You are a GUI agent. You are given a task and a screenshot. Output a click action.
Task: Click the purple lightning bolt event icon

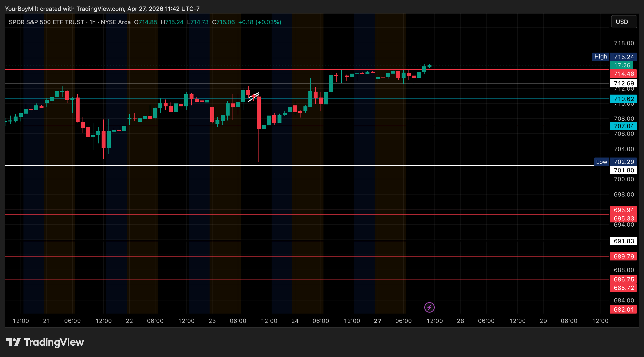[429, 307]
